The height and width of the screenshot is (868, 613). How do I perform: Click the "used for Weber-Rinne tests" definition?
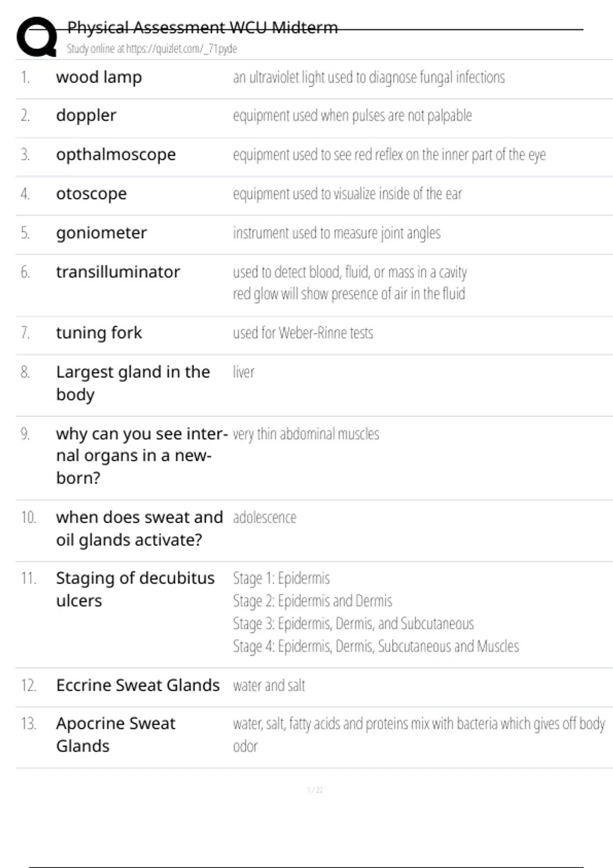[x=303, y=333]
